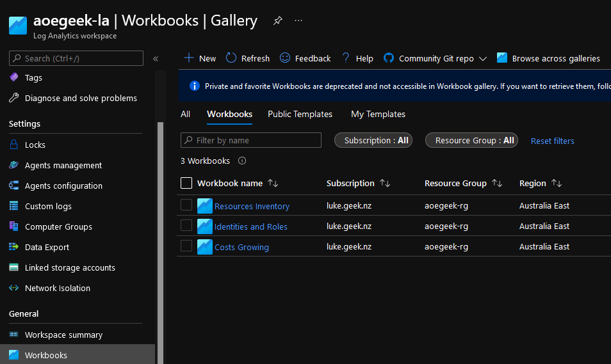Click the Help question mark icon
The width and height of the screenshot is (611, 364).
pyautogui.click(x=346, y=58)
